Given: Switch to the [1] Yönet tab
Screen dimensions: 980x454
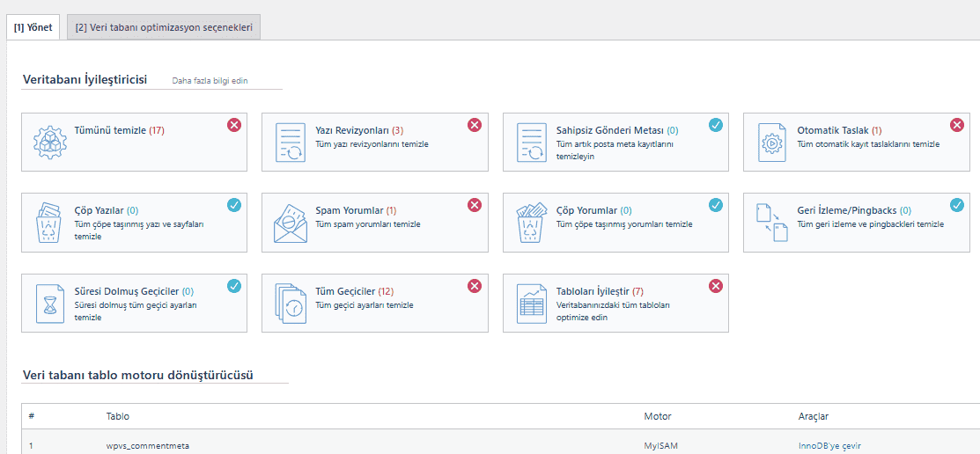Looking at the screenshot, I should (x=33, y=27).
